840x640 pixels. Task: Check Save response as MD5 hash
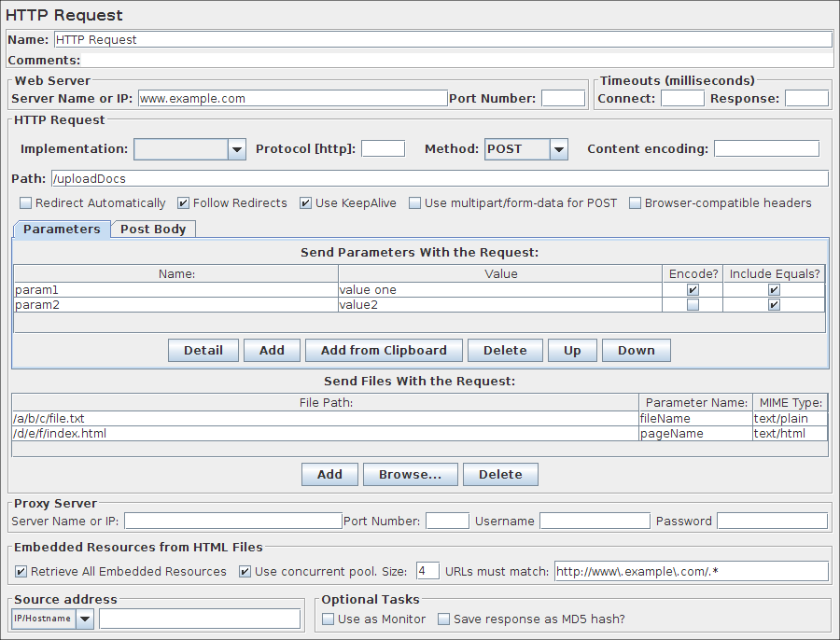[444, 619]
